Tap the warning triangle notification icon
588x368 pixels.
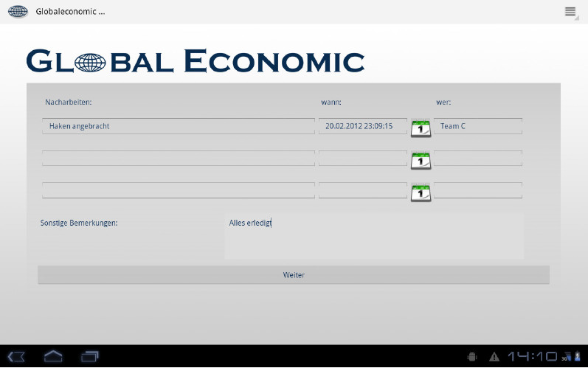click(494, 356)
